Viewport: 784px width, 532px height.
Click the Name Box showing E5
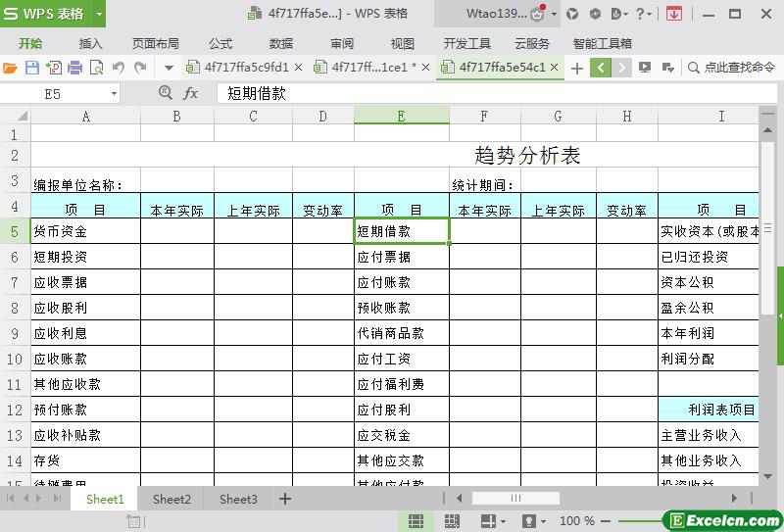[53, 93]
